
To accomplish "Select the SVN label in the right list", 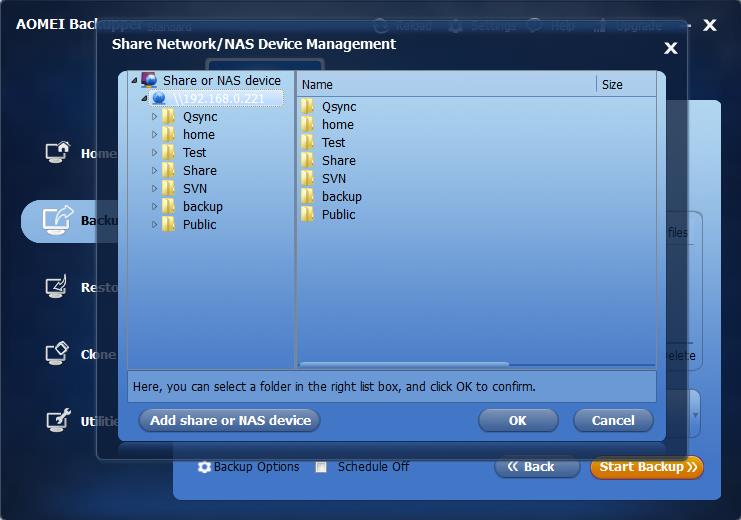I will click(334, 179).
